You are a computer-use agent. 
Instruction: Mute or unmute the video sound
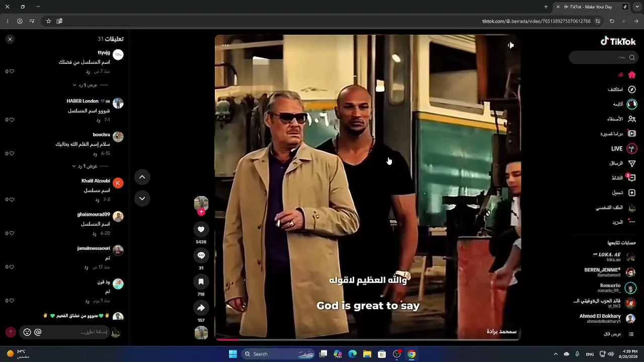(x=511, y=45)
